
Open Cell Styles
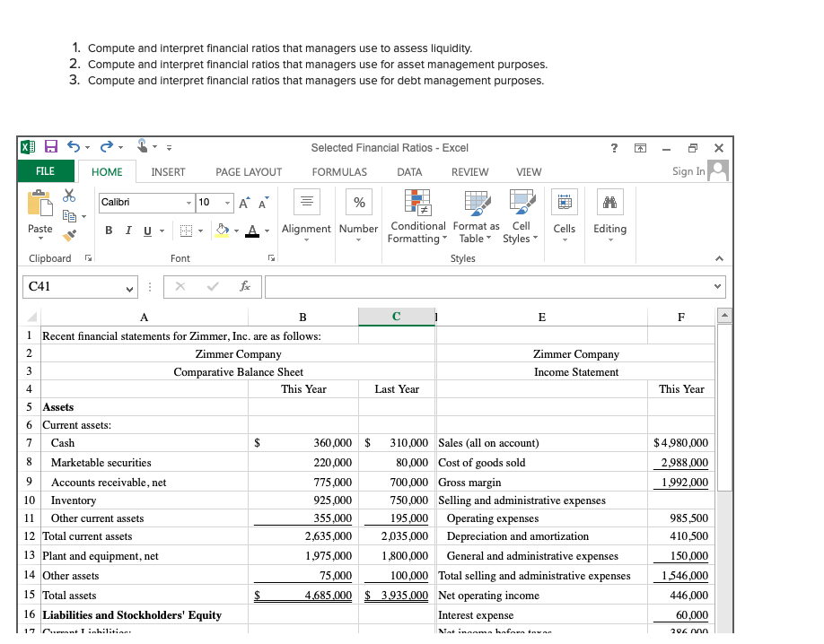522,216
